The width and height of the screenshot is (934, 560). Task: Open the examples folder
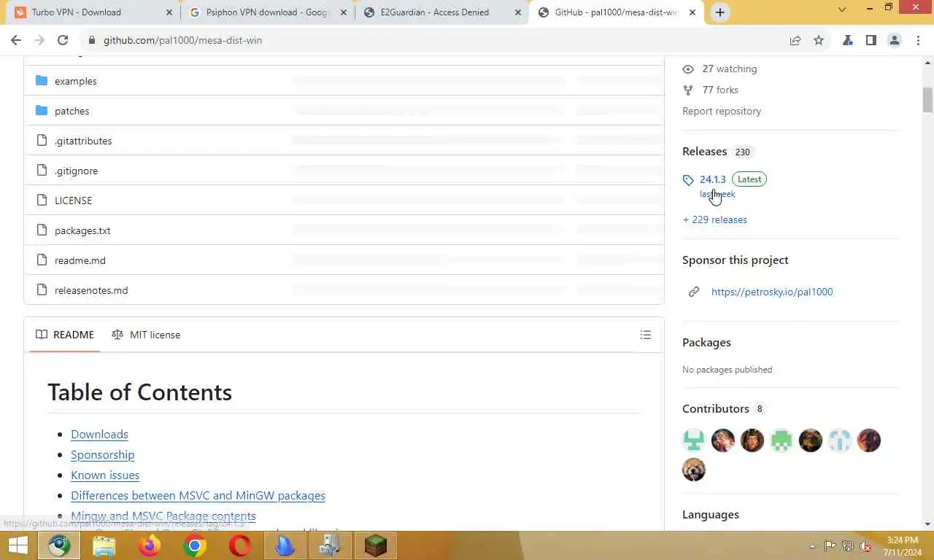click(x=76, y=81)
